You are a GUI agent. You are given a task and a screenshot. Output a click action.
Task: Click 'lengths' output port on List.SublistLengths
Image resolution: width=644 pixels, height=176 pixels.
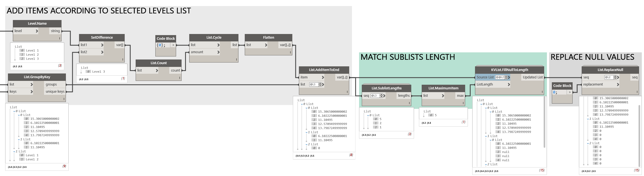tap(404, 96)
